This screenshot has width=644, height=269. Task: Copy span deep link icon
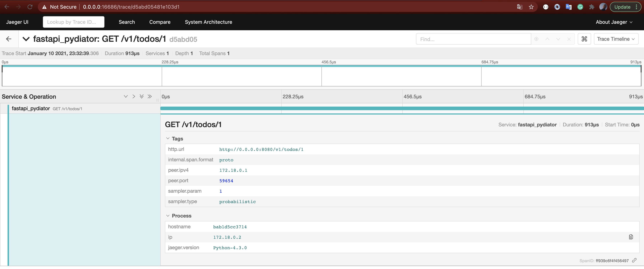[634, 261]
